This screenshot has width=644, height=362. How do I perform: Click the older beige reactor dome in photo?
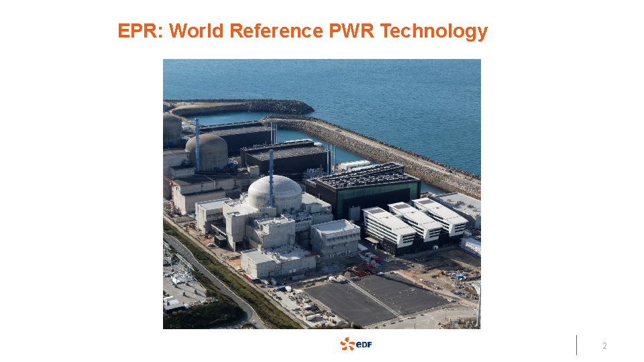click(207, 152)
